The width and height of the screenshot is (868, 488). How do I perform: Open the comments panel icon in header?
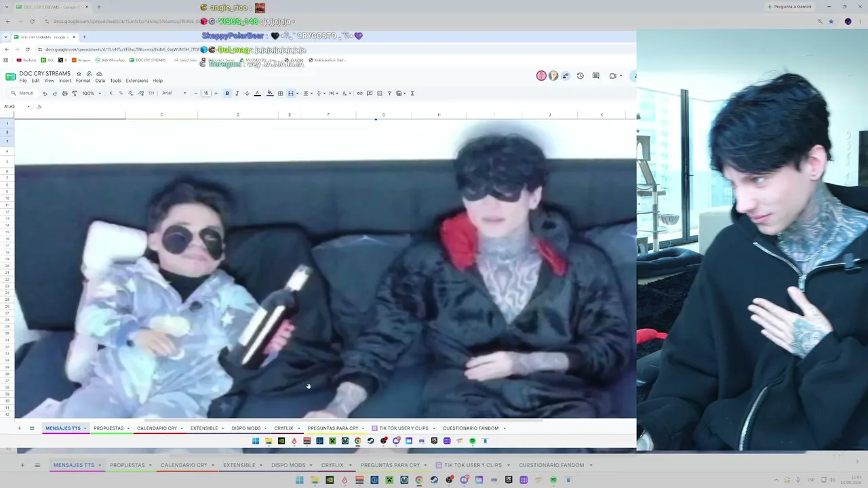coord(595,76)
